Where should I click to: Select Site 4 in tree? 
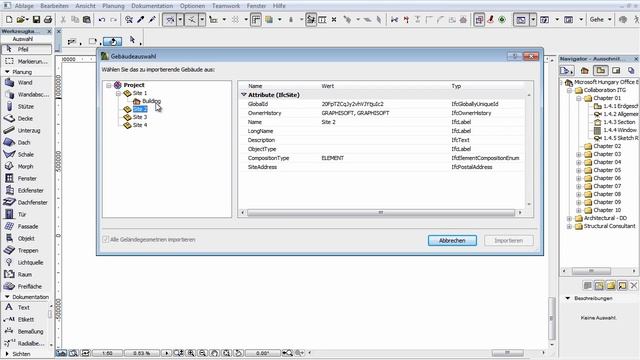coord(140,125)
